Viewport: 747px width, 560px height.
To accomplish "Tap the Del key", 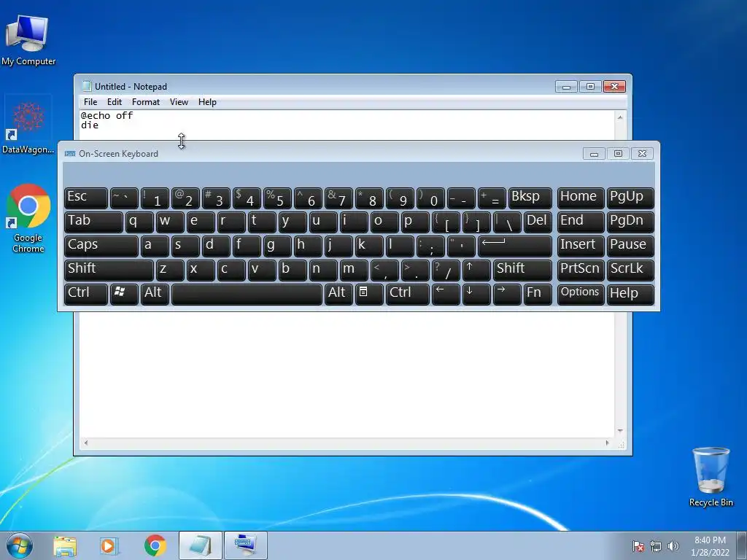I will click(538, 222).
